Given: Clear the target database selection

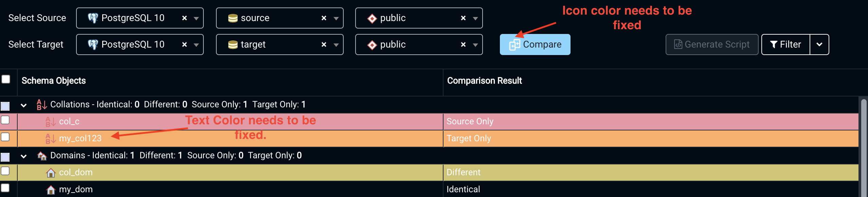Looking at the screenshot, I should pyautogui.click(x=324, y=44).
